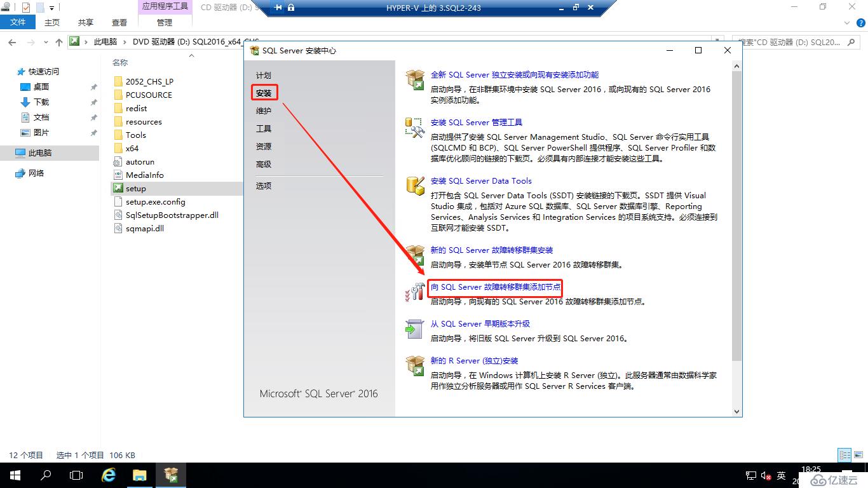Click the setup.exe.config file

pos(155,202)
